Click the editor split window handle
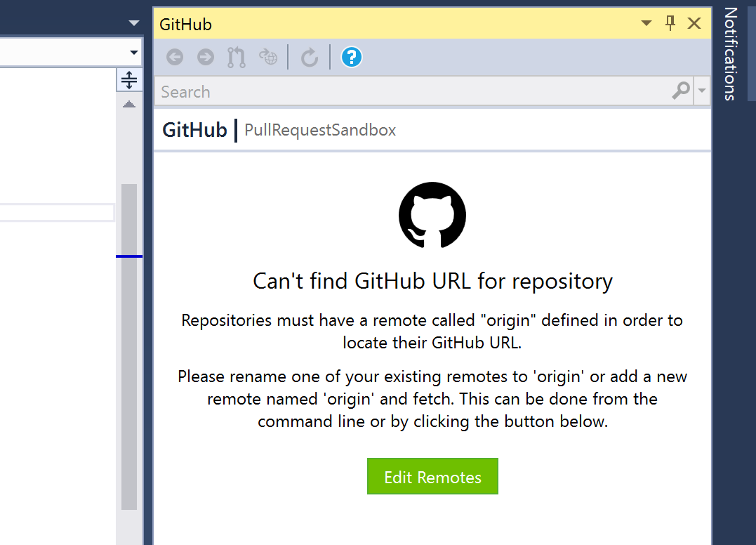756x545 pixels. (128, 80)
